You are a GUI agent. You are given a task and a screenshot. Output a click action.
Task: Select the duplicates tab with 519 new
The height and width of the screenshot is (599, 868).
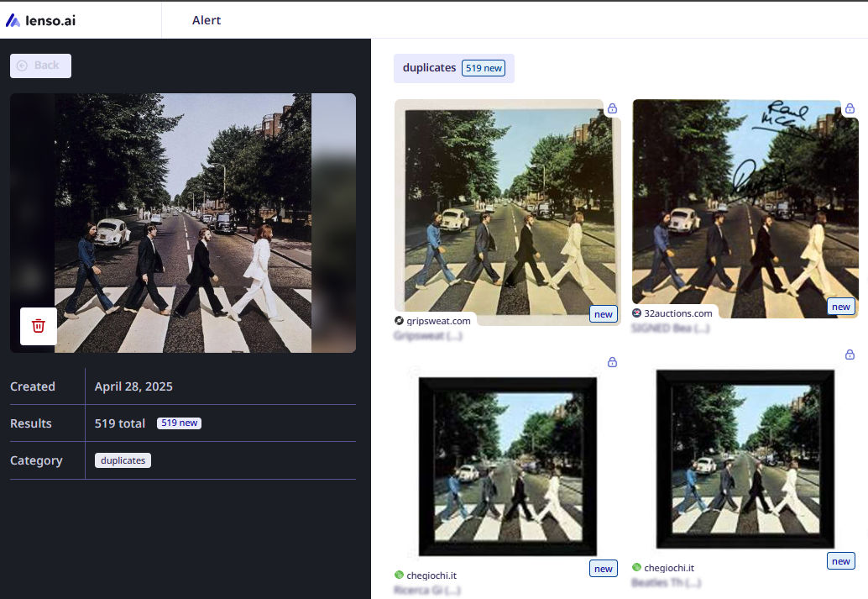454,68
